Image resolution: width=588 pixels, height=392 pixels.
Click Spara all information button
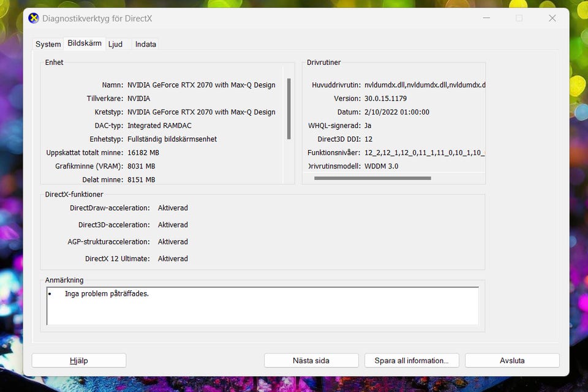coord(412,361)
